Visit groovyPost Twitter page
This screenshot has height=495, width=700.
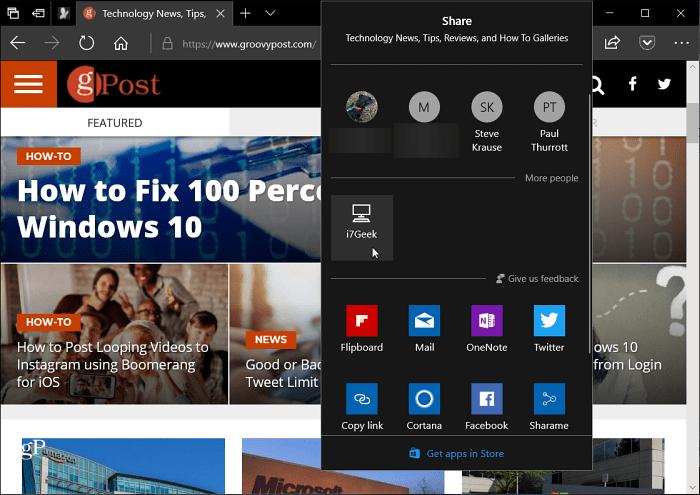[x=664, y=83]
